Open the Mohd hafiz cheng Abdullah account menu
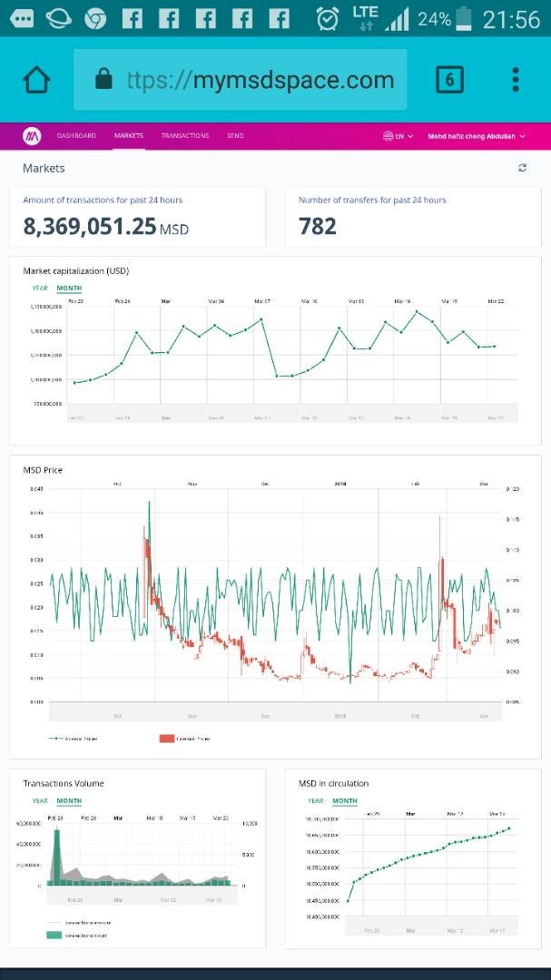This screenshot has width=551, height=980. coord(476,136)
